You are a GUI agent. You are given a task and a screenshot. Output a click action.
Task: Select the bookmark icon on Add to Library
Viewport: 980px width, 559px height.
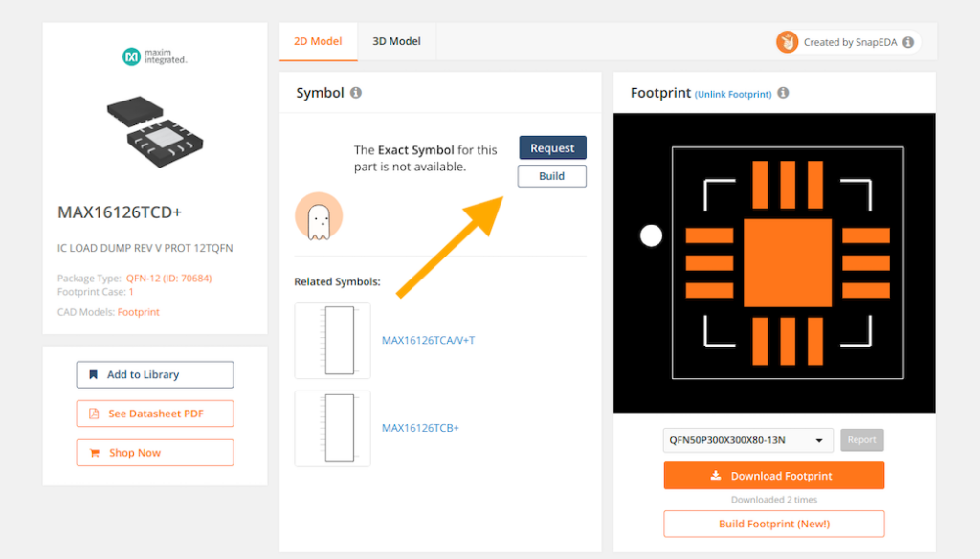pos(93,374)
